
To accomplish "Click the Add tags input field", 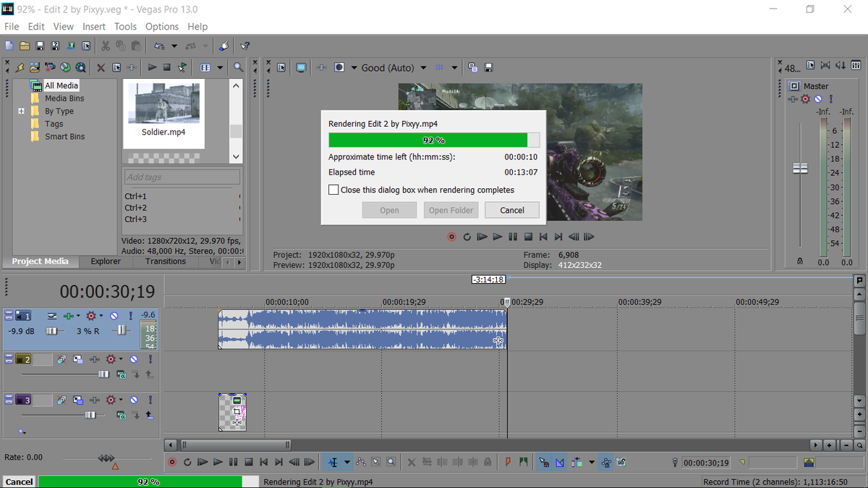I will coord(182,177).
